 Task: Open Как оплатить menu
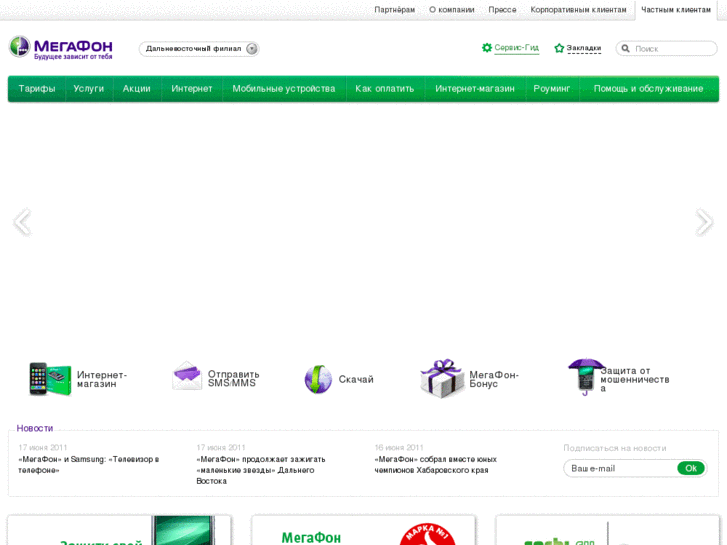click(x=385, y=89)
